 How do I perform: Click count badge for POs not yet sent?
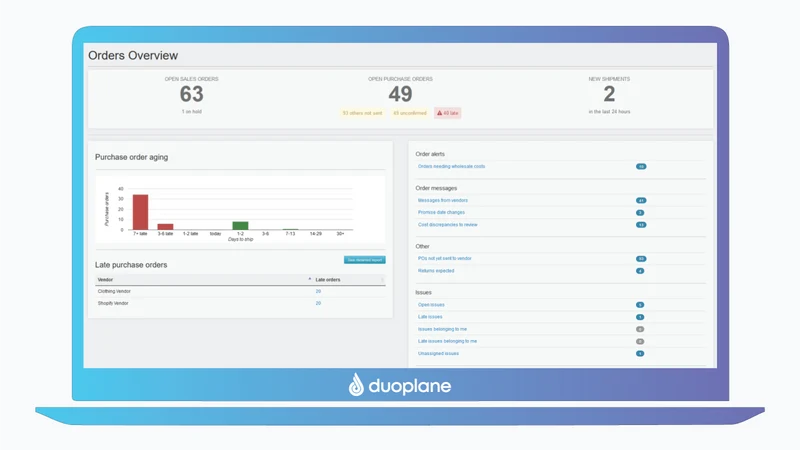pos(641,259)
